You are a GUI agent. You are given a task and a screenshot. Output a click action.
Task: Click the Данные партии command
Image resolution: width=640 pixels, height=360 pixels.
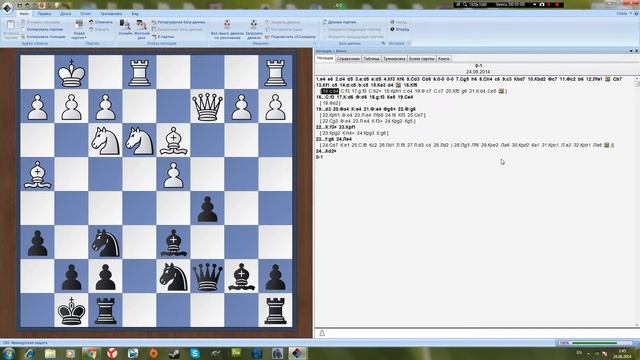[339, 22]
